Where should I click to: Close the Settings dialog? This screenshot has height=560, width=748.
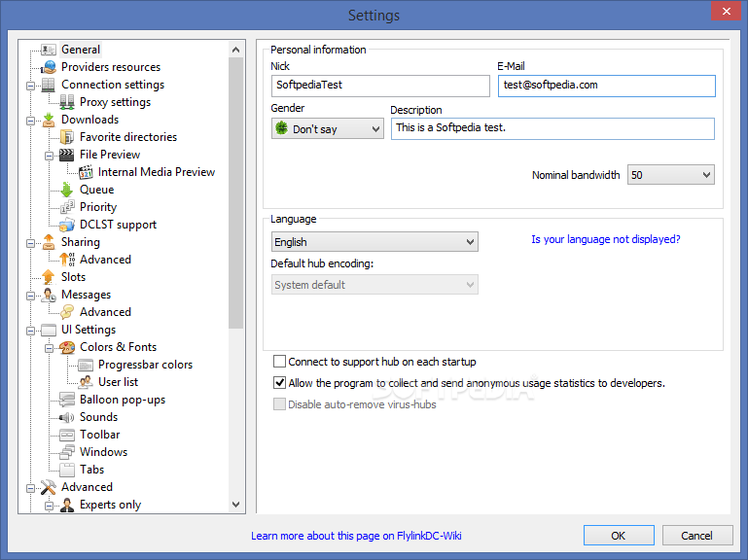click(x=726, y=11)
